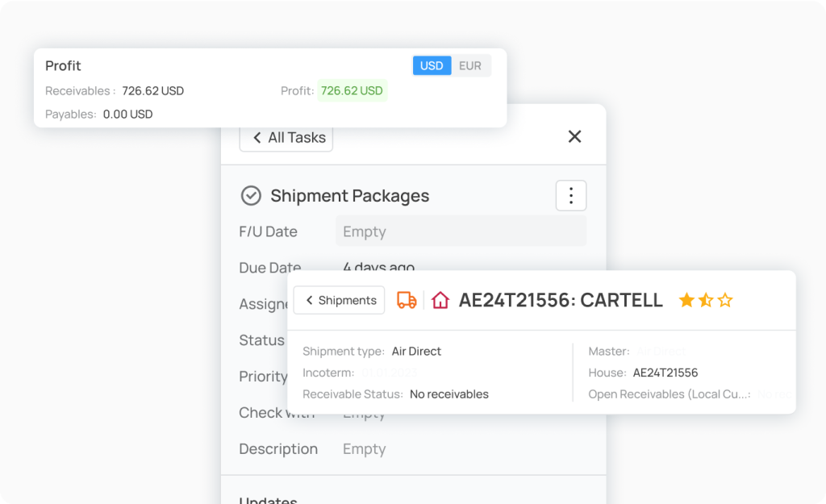Viewport: 826px width, 504px height.
Task: Click the half-filled second star rating
Action: 705,299
